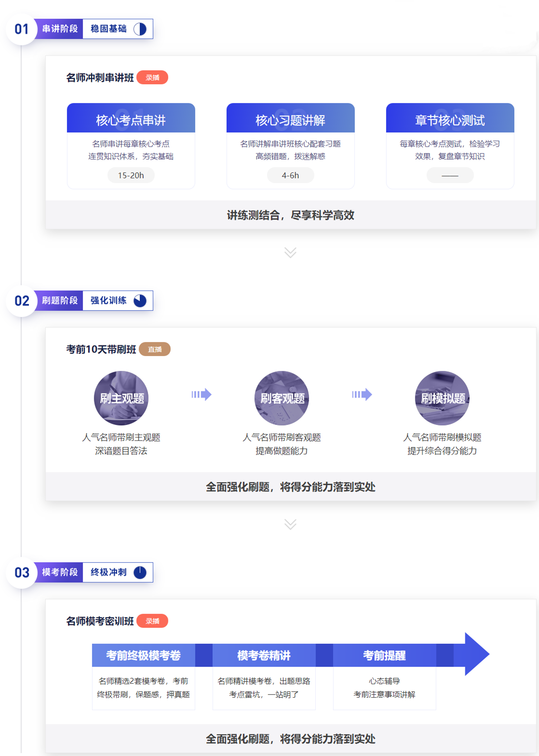Image resolution: width=539 pixels, height=756 pixels.
Task: Click the full circle icon for stage 03
Action: (140, 572)
